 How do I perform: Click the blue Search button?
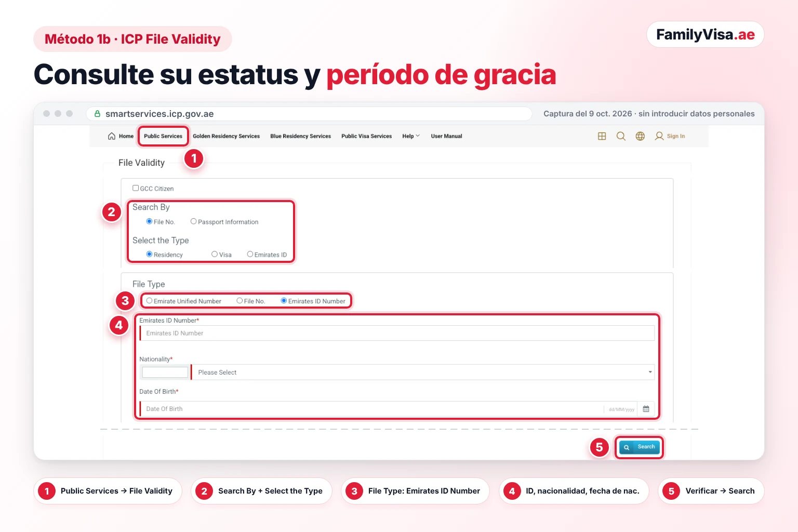pos(640,447)
